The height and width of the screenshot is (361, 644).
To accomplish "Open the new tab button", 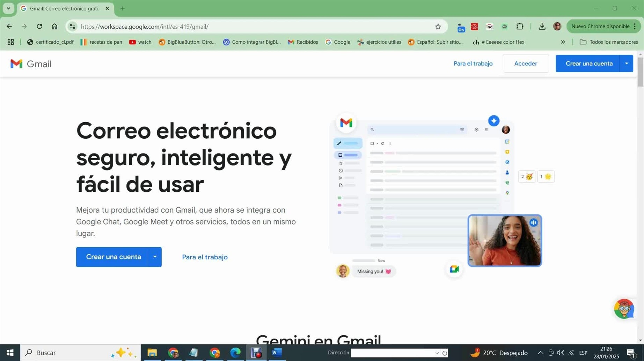I will tap(123, 8).
